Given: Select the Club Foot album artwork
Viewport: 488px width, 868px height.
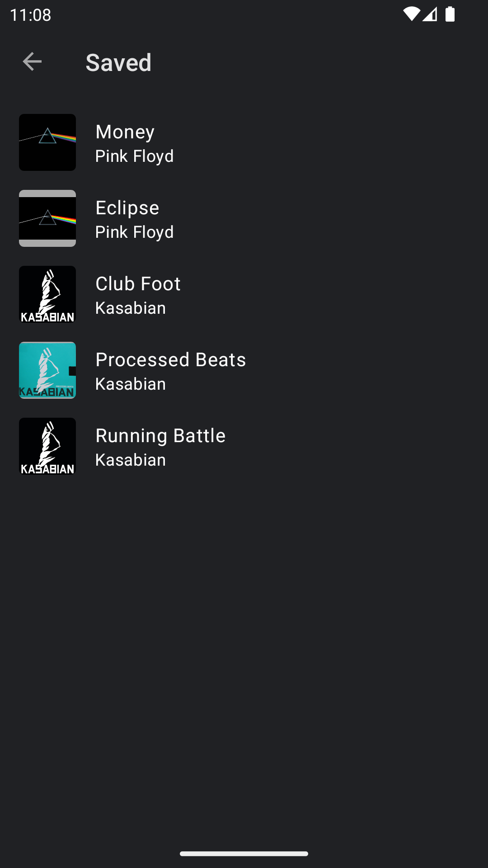Looking at the screenshot, I should point(47,294).
